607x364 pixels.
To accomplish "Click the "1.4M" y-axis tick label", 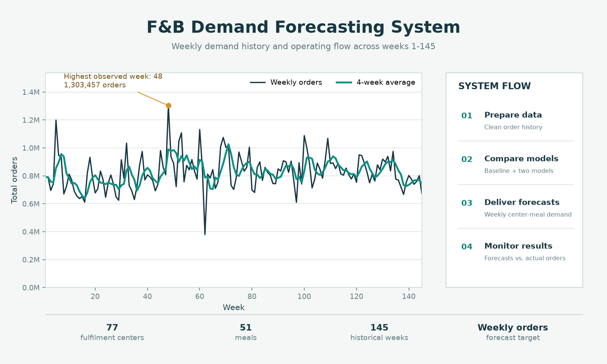I will (x=31, y=92).
